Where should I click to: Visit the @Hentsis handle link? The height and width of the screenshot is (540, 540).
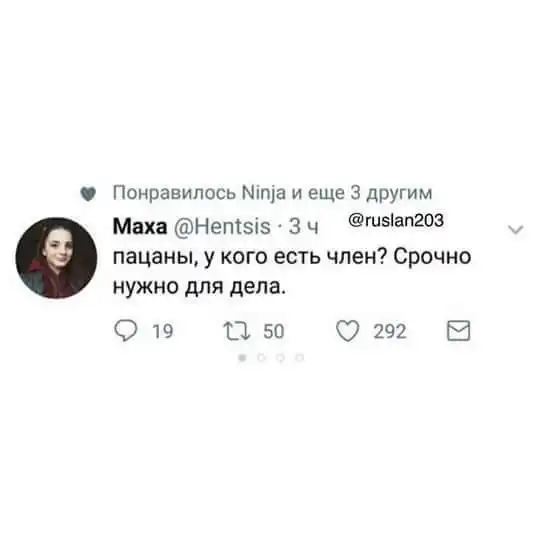222,227
